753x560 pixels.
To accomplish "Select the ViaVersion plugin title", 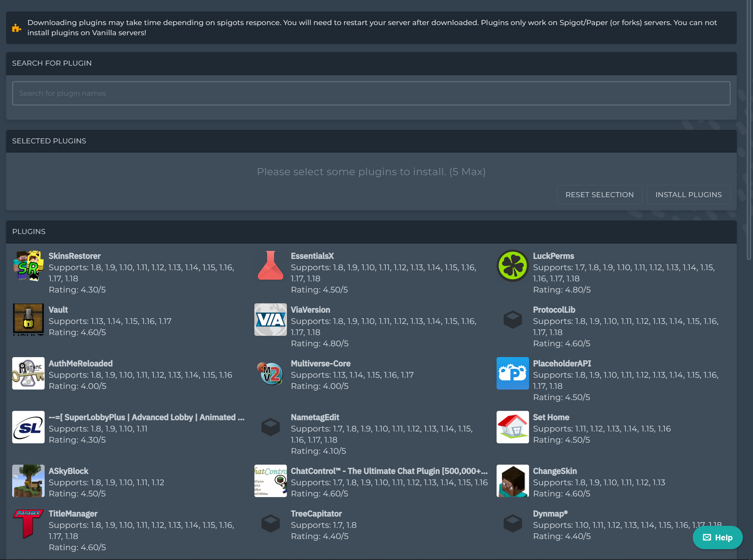I will 310,310.
